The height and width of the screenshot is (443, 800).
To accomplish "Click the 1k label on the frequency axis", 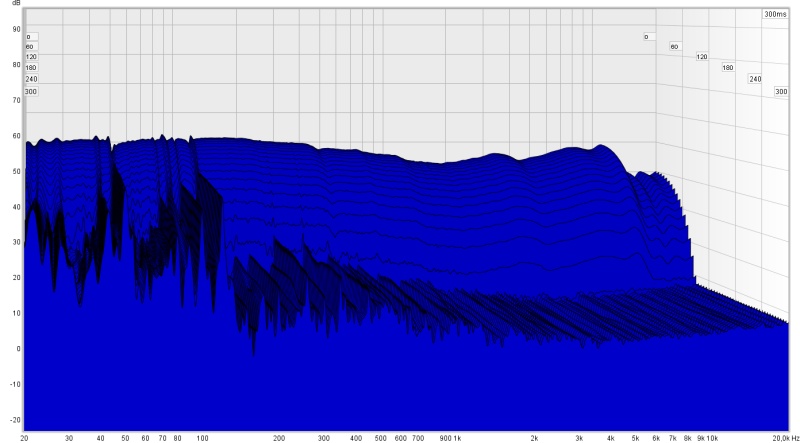I will coord(457,437).
